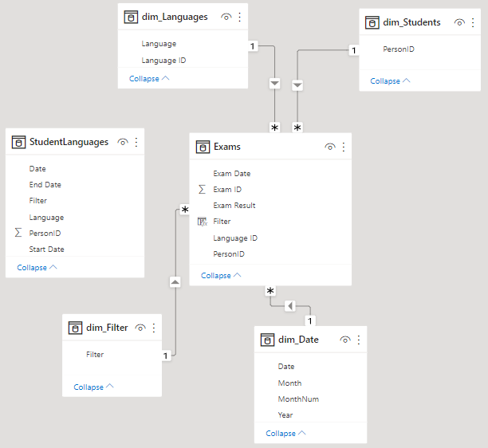The width and height of the screenshot is (488, 448).
Task: Click the dim_Date table icon
Action: click(x=267, y=340)
